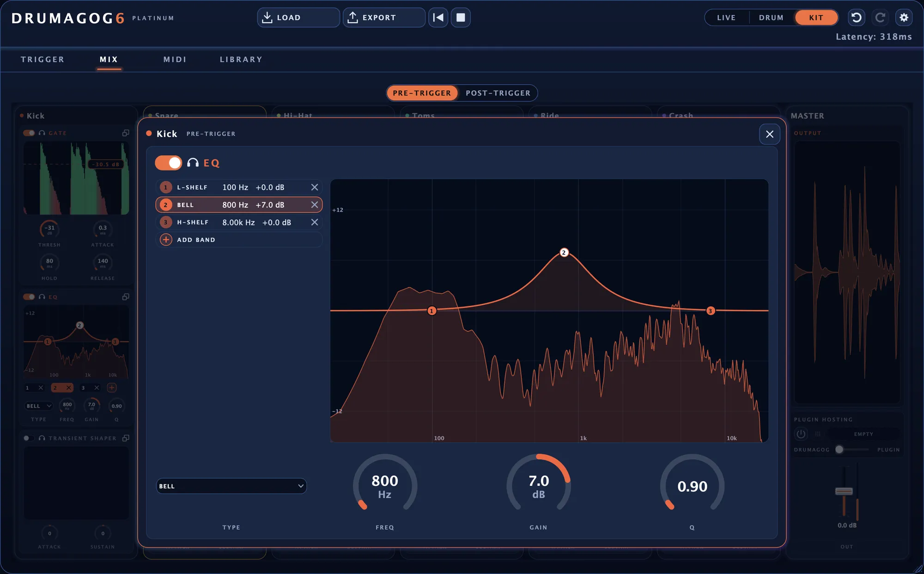This screenshot has height=574, width=924.
Task: Toggle the Kick EQ on/off switch in popup
Action: (x=169, y=163)
